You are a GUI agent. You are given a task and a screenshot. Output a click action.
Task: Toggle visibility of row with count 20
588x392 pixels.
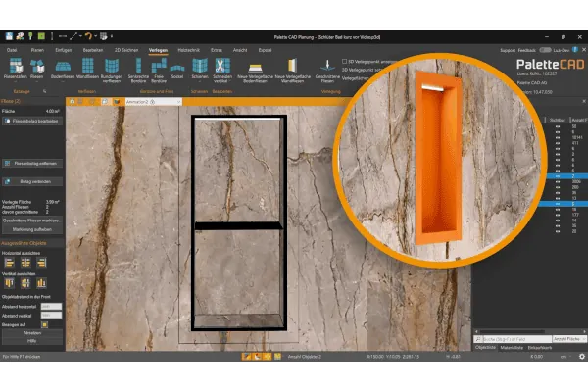click(558, 231)
